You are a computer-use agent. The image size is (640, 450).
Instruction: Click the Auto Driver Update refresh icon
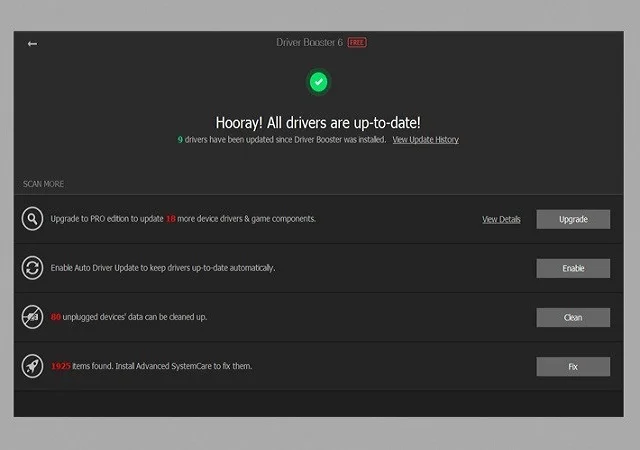32,268
